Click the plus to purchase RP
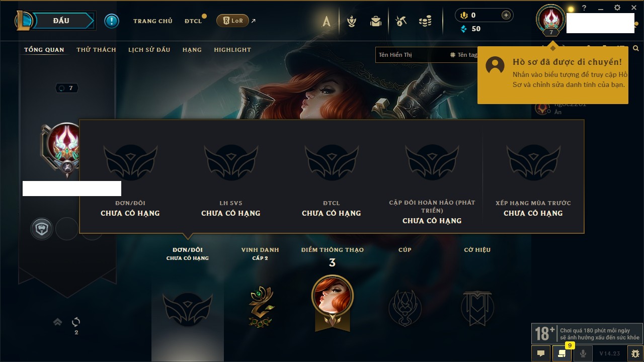 coord(506,15)
